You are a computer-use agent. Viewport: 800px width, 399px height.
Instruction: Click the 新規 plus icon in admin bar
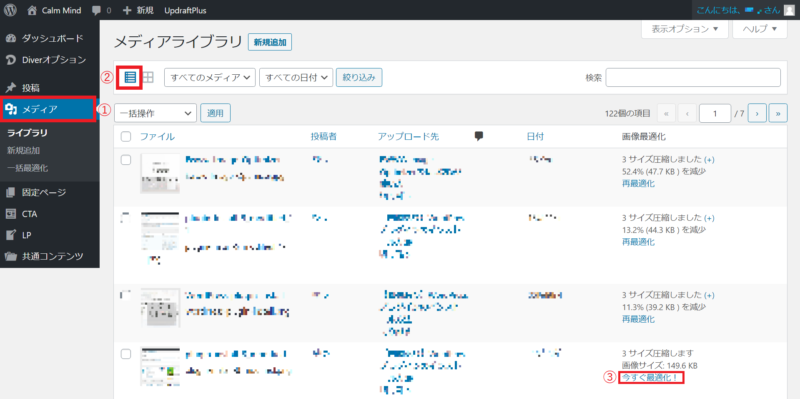tap(128, 10)
